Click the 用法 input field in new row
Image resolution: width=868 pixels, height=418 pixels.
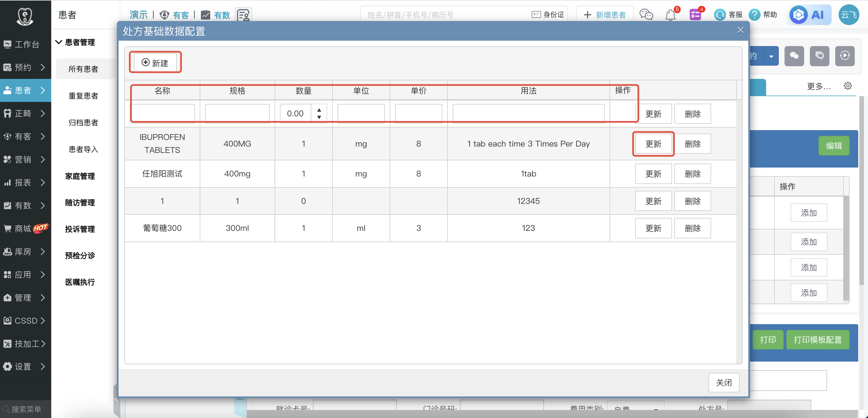coord(528,114)
